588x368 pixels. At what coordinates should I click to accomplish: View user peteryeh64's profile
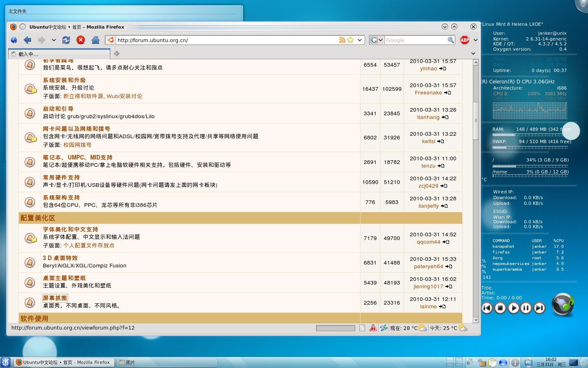coord(428,267)
